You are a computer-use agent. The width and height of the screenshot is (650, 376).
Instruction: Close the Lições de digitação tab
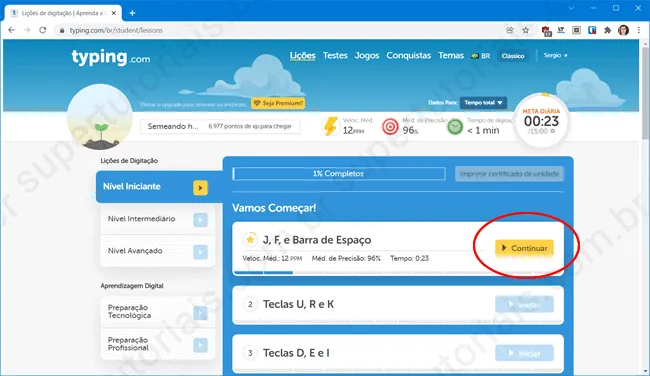pyautogui.click(x=114, y=13)
